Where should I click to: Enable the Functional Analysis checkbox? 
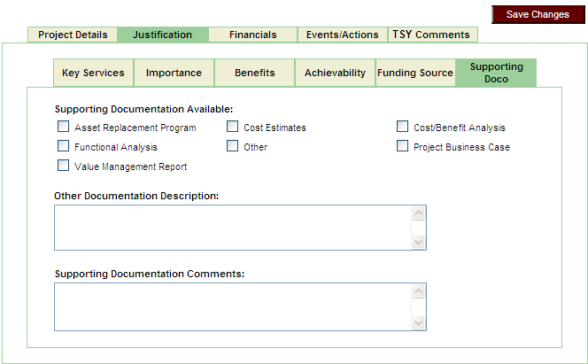63,146
